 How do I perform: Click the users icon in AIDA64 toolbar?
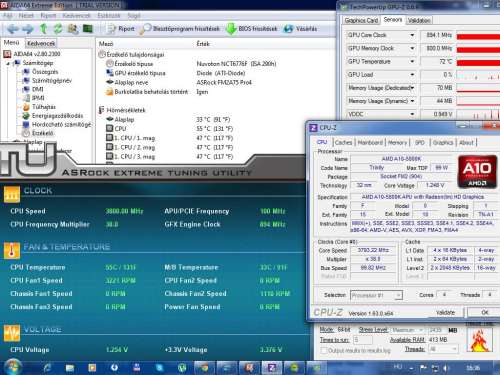click(73, 29)
